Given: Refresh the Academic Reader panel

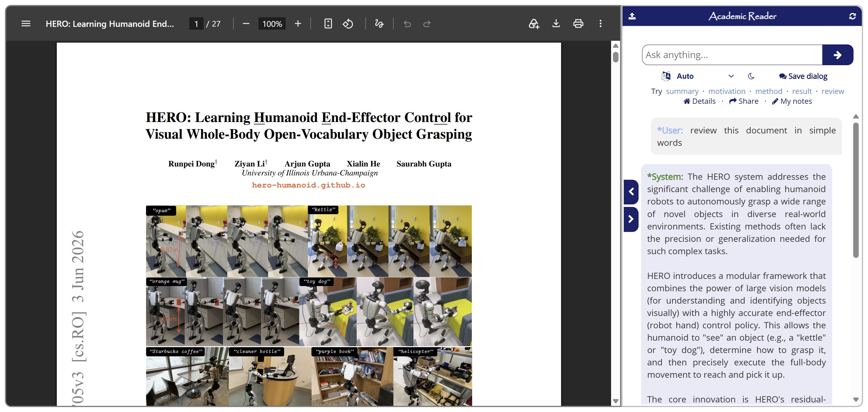Looking at the screenshot, I should [x=853, y=16].
